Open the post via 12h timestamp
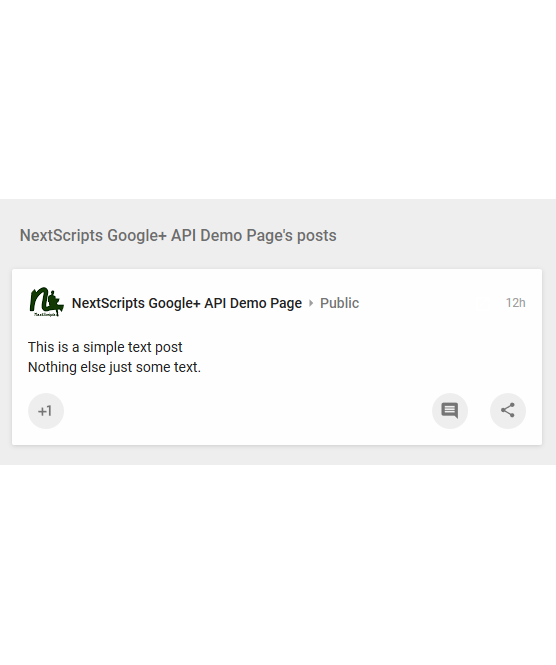The image size is (556, 665). 515,303
